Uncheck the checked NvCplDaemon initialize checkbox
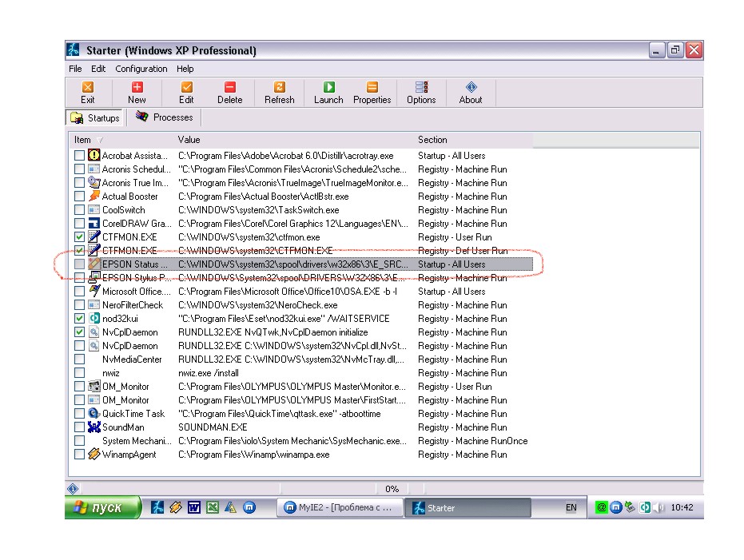This screenshot has width=744, height=560. tap(79, 332)
